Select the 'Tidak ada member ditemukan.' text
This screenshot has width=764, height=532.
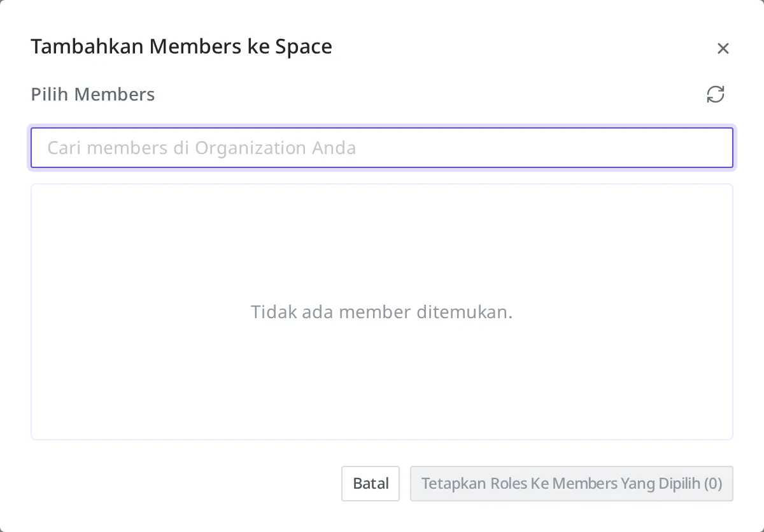381,312
